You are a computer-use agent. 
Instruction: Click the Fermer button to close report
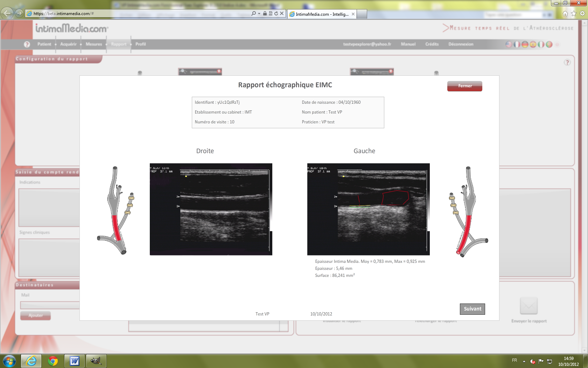tap(464, 86)
